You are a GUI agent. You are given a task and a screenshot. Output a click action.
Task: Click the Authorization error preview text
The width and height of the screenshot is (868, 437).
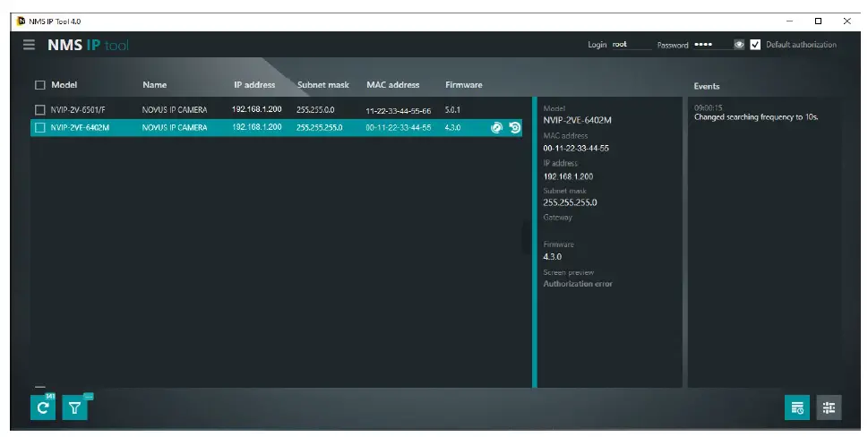tap(578, 284)
